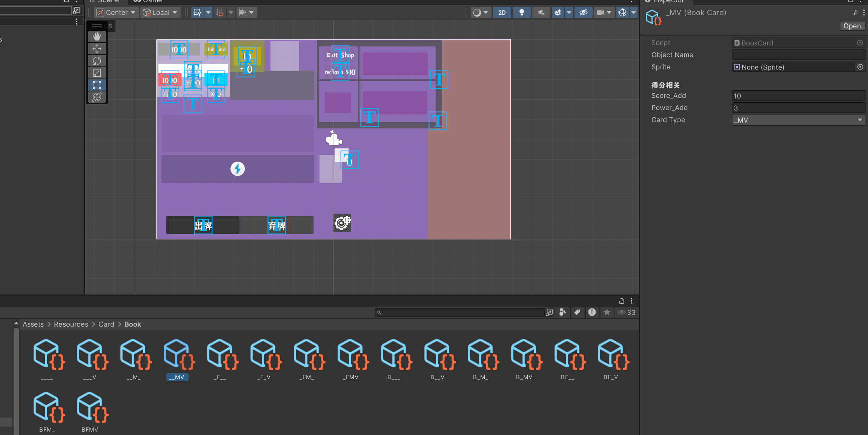Image resolution: width=868 pixels, height=435 pixels.
Task: Select the Move tool
Action: coord(97,49)
